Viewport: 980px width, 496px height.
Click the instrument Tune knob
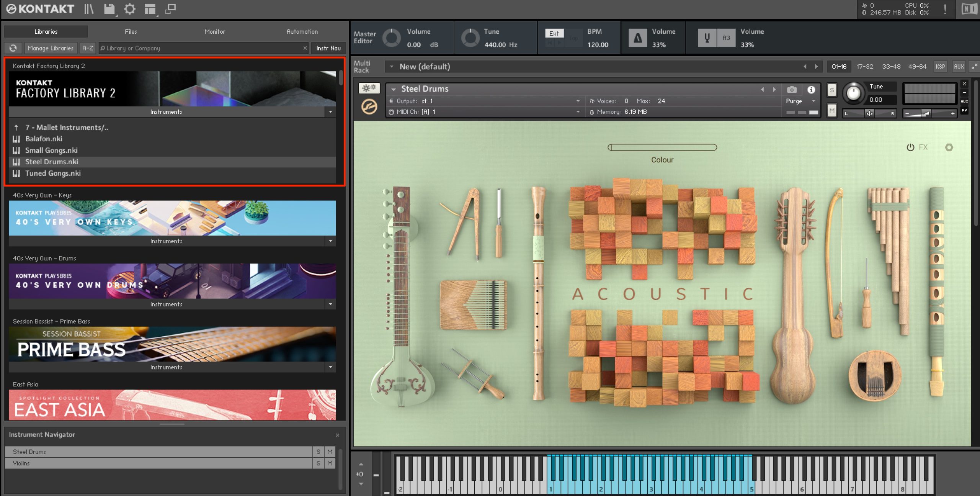point(853,93)
